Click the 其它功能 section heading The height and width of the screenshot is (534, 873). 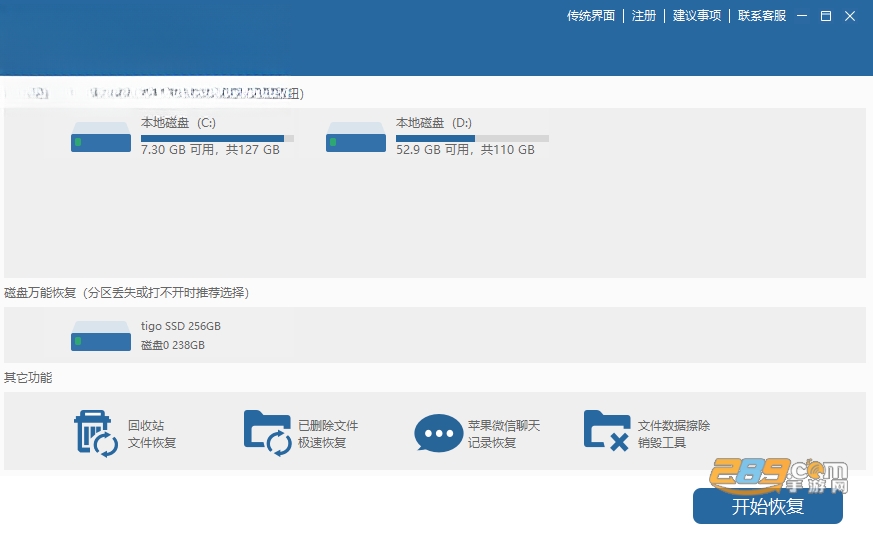(x=28, y=378)
